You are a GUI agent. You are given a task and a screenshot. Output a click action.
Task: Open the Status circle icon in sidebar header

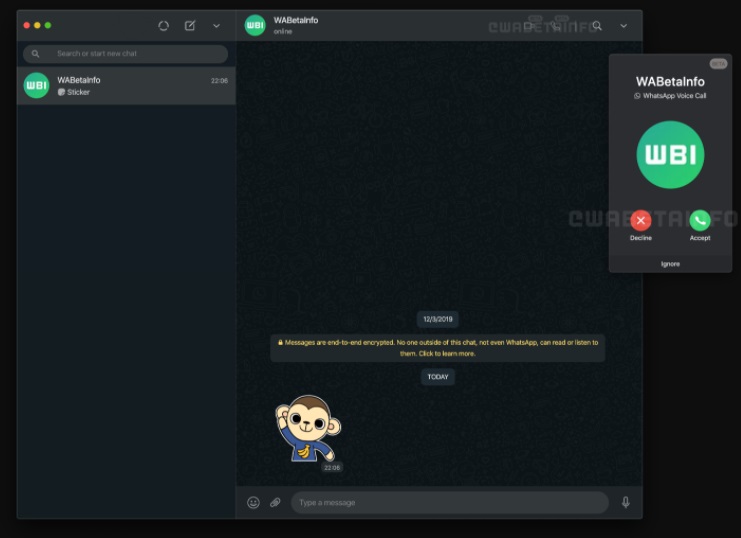164,26
